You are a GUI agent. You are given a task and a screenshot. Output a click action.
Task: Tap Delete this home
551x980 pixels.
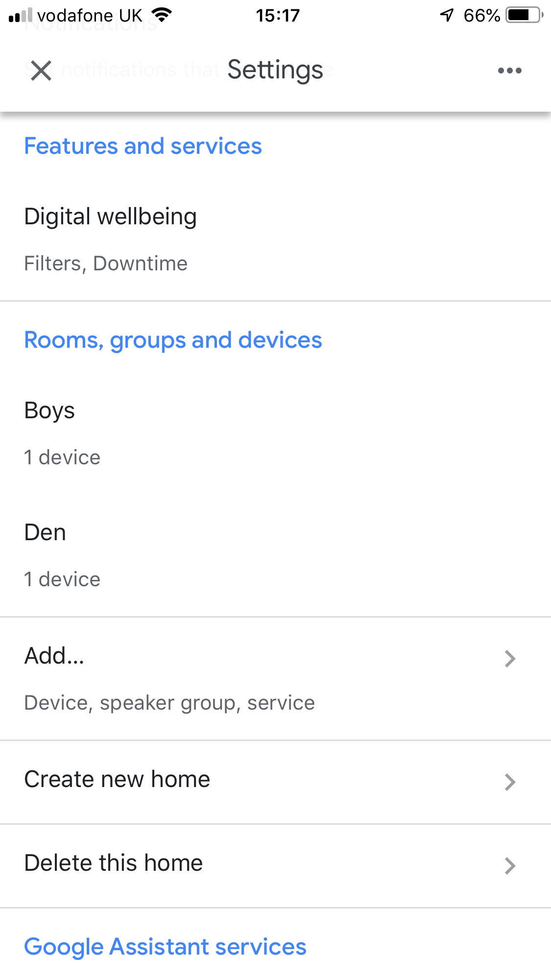click(x=114, y=863)
